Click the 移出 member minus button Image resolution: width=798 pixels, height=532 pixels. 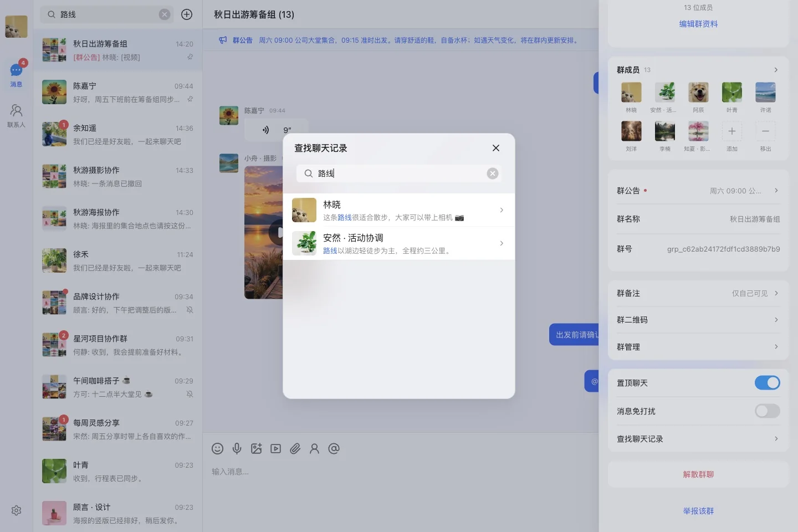[x=765, y=131]
